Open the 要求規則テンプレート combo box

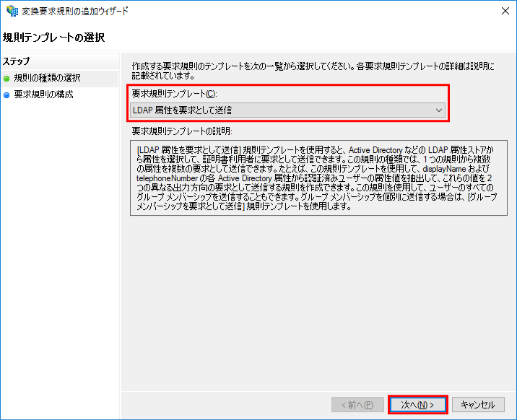click(287, 110)
